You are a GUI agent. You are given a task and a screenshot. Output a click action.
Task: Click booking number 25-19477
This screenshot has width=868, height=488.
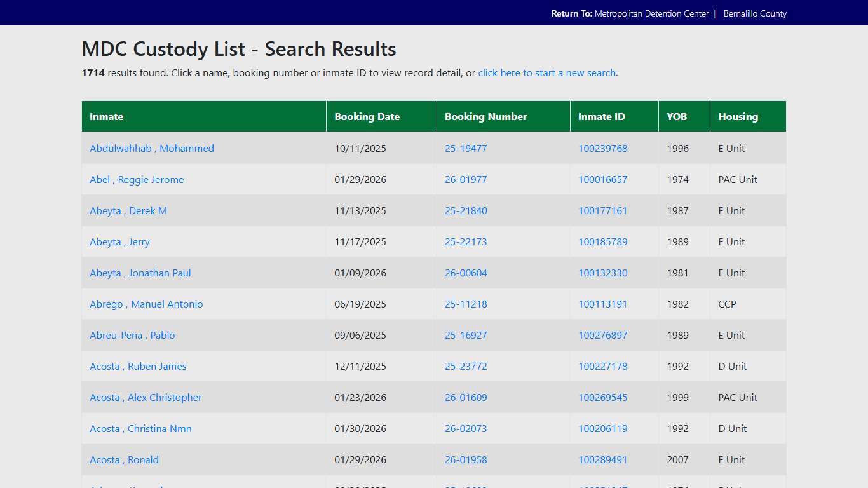(466, 148)
